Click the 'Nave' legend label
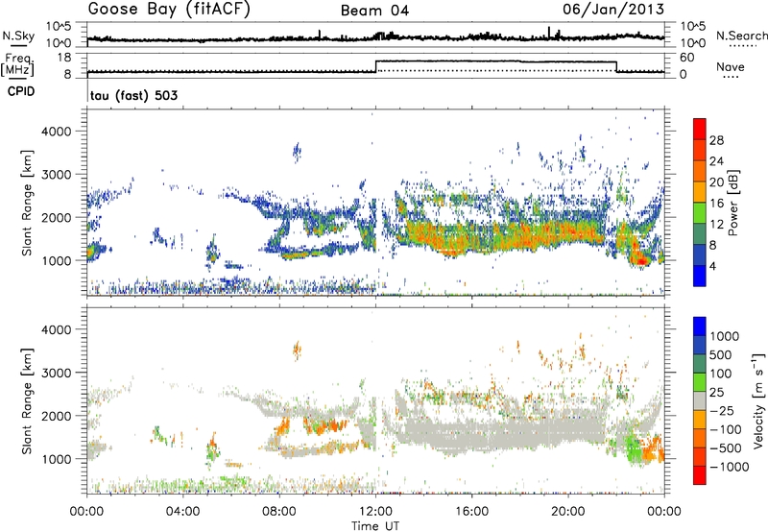 731,66
